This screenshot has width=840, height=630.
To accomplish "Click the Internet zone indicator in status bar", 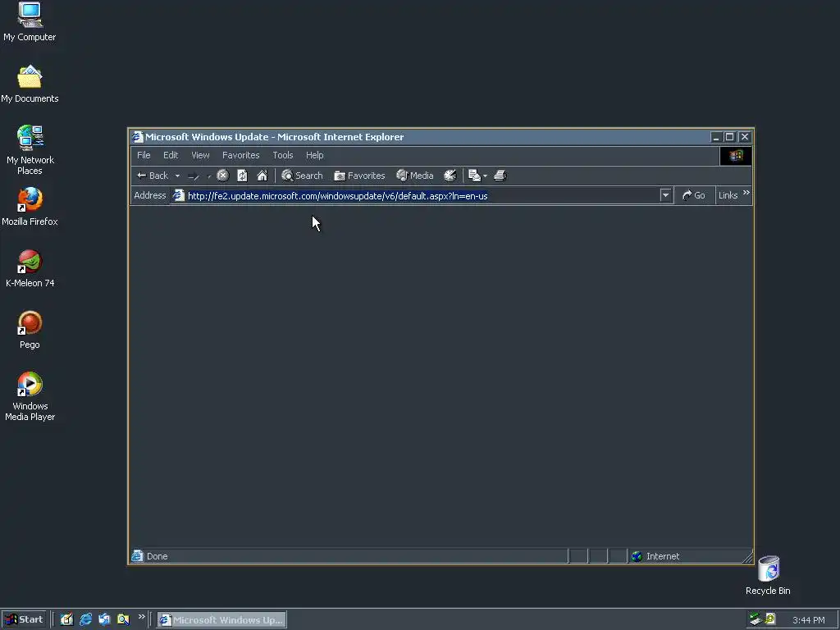I will coord(655,557).
